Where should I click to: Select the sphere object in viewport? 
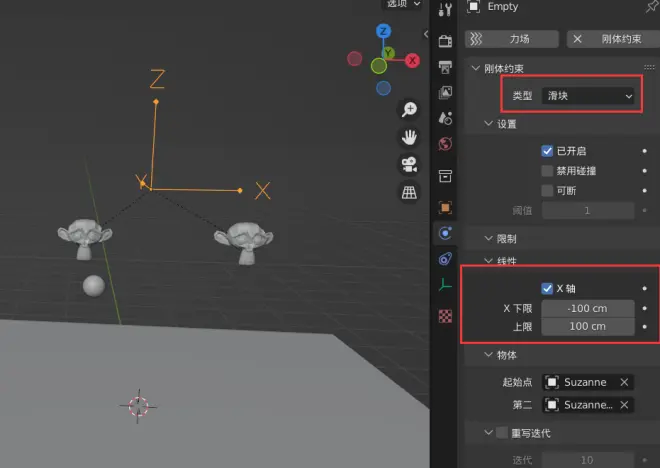click(93, 286)
